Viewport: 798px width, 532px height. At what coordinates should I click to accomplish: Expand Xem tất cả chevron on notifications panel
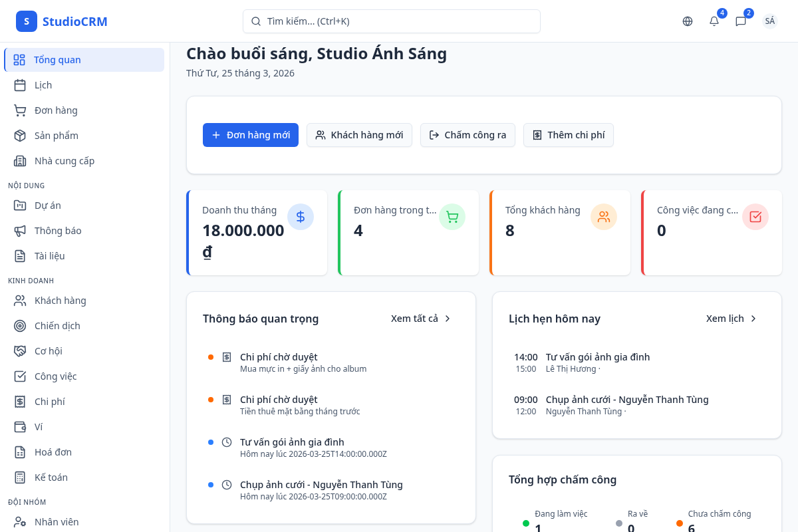(x=448, y=319)
